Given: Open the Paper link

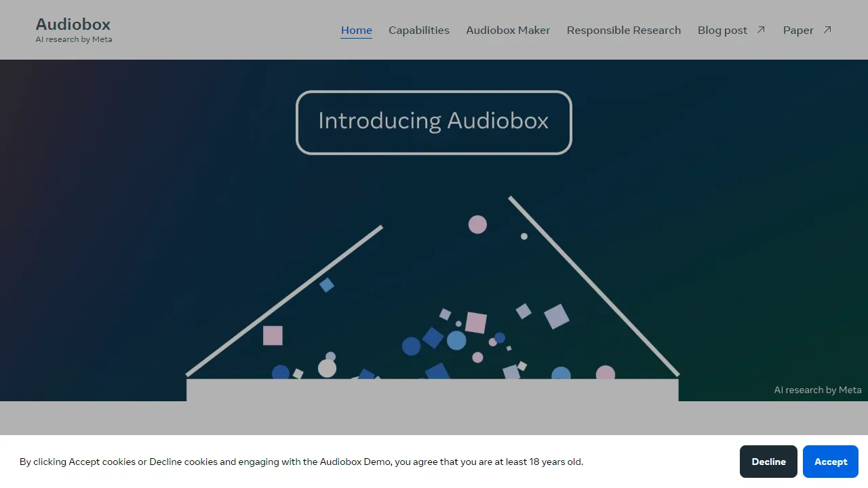Looking at the screenshot, I should [x=798, y=30].
